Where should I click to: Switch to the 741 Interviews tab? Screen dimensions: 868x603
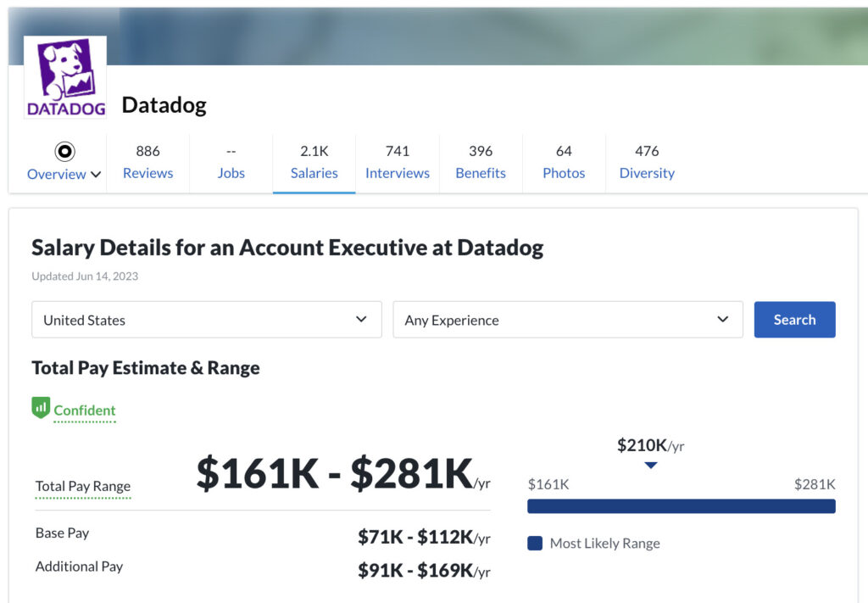coord(398,163)
